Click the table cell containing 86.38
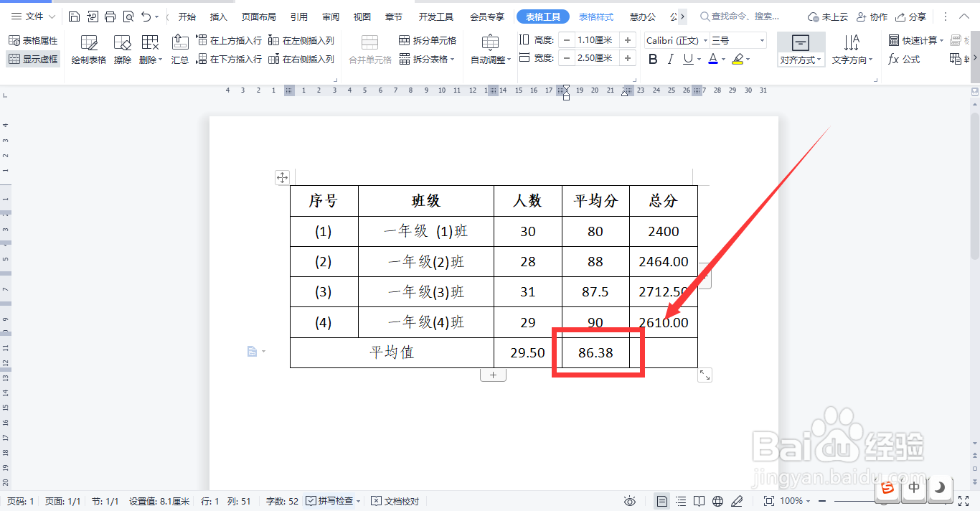The image size is (980, 511). coord(595,352)
